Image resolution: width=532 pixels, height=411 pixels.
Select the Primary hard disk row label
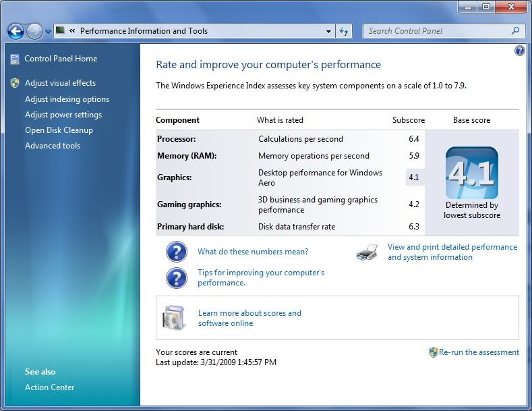[x=190, y=227]
